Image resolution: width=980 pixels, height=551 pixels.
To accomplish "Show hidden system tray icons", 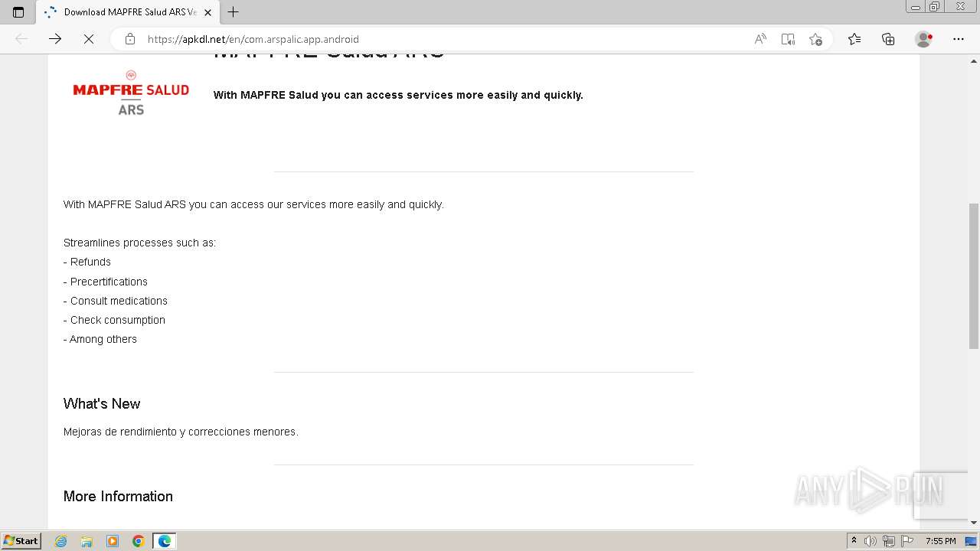I will [x=854, y=541].
